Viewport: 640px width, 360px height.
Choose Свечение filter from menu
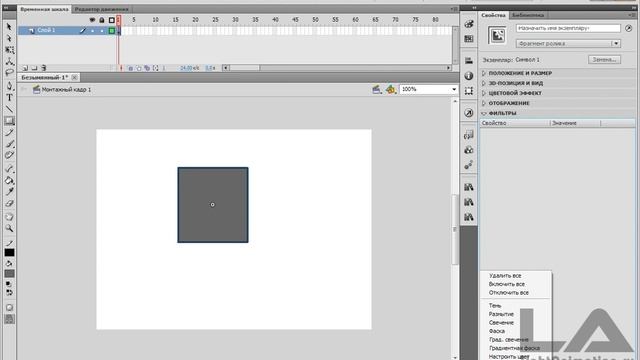[501, 323]
